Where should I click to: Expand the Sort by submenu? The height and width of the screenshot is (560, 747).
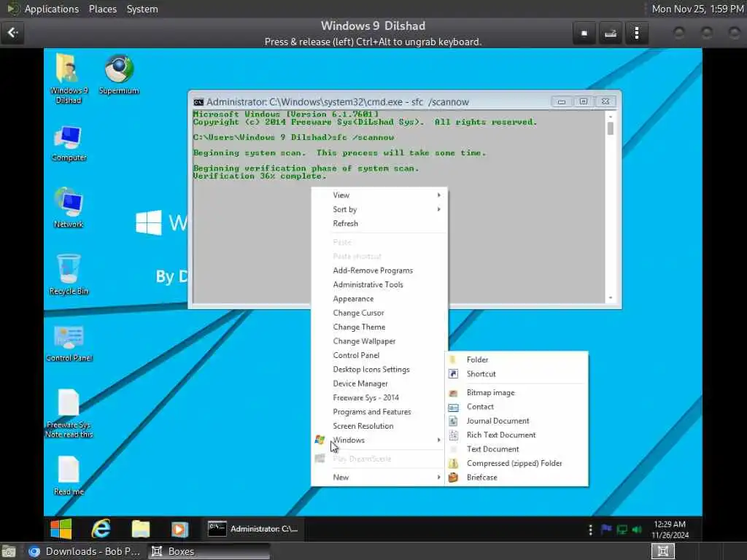pyautogui.click(x=379, y=209)
